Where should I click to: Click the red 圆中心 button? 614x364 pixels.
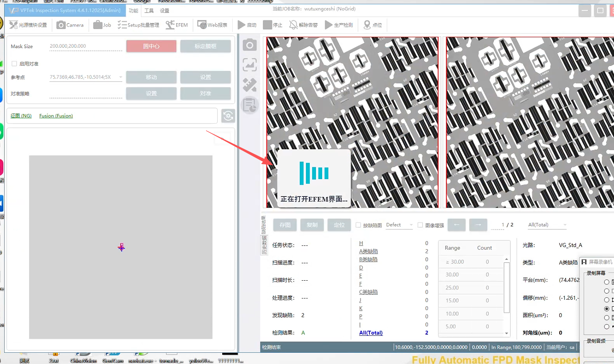pos(151,46)
